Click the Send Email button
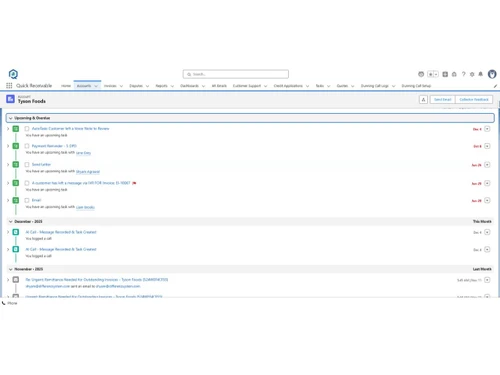 pyautogui.click(x=443, y=99)
